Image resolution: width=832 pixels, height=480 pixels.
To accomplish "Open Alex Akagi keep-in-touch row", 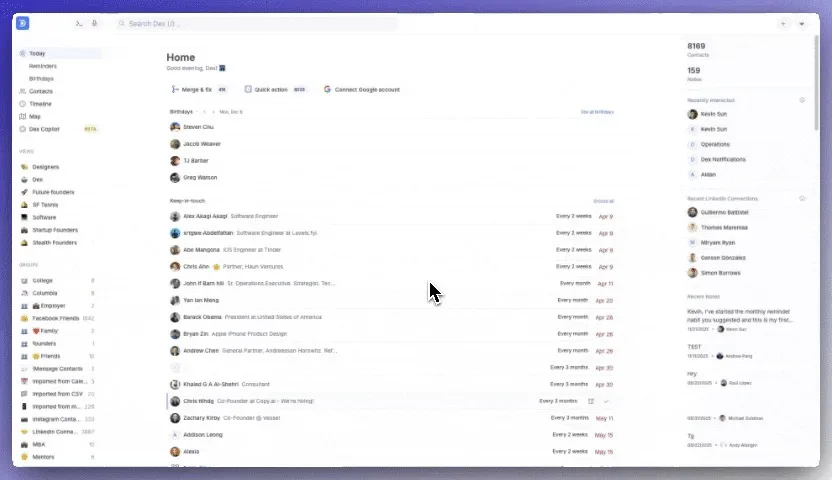I will point(392,216).
